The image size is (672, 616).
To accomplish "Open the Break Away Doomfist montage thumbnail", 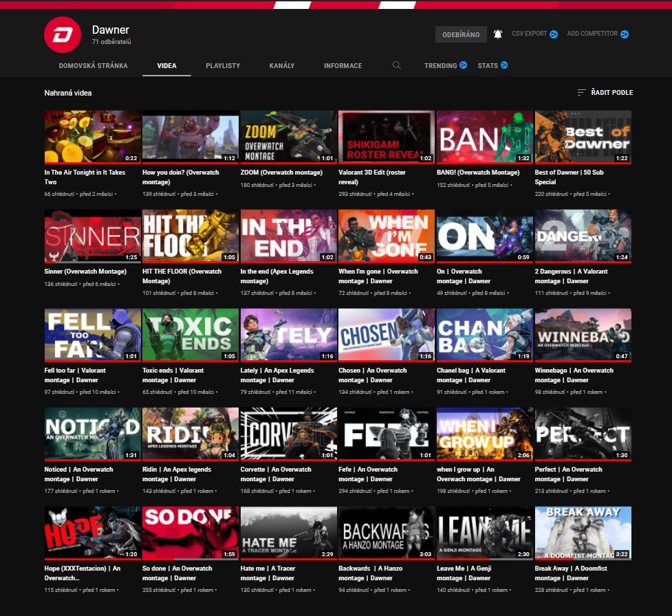I will [583, 533].
